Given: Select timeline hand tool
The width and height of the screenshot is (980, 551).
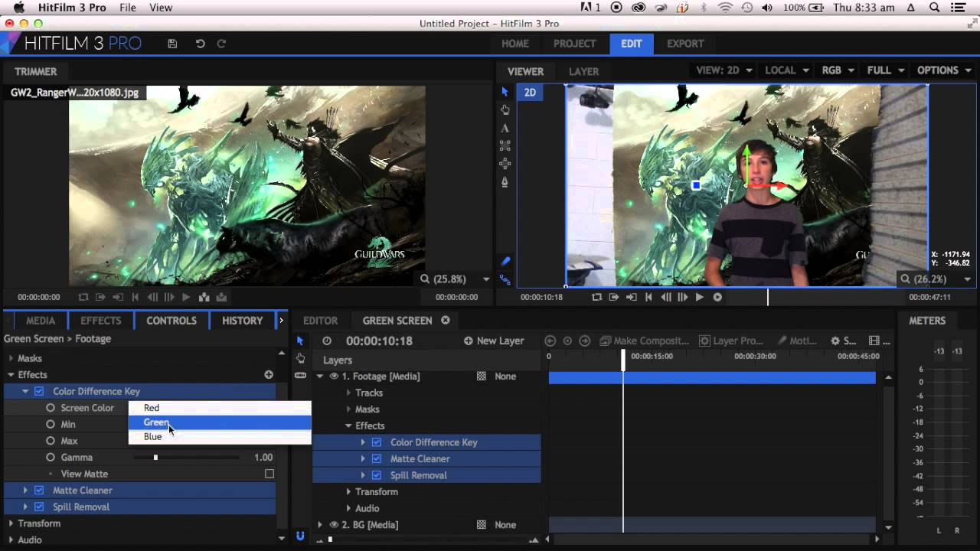Looking at the screenshot, I should click(300, 358).
